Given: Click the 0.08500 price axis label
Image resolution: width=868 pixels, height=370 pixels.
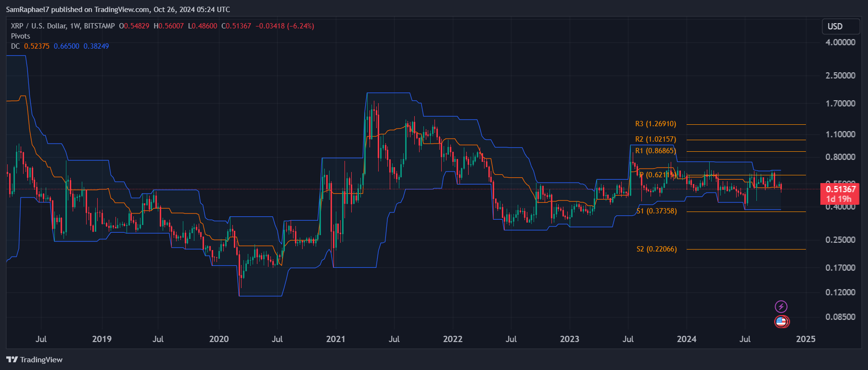Looking at the screenshot, I should tap(841, 317).
